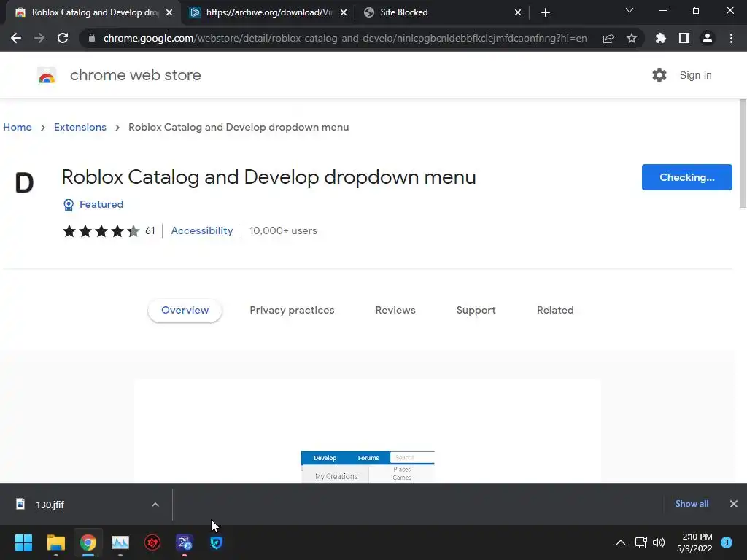Image resolution: width=747 pixels, height=560 pixels.
Task: Go to Extensions in the breadcrumb
Action: (x=80, y=127)
